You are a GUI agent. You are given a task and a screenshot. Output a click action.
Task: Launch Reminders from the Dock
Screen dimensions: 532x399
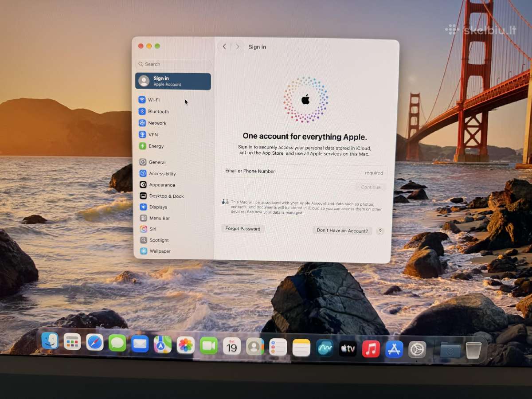(x=278, y=347)
